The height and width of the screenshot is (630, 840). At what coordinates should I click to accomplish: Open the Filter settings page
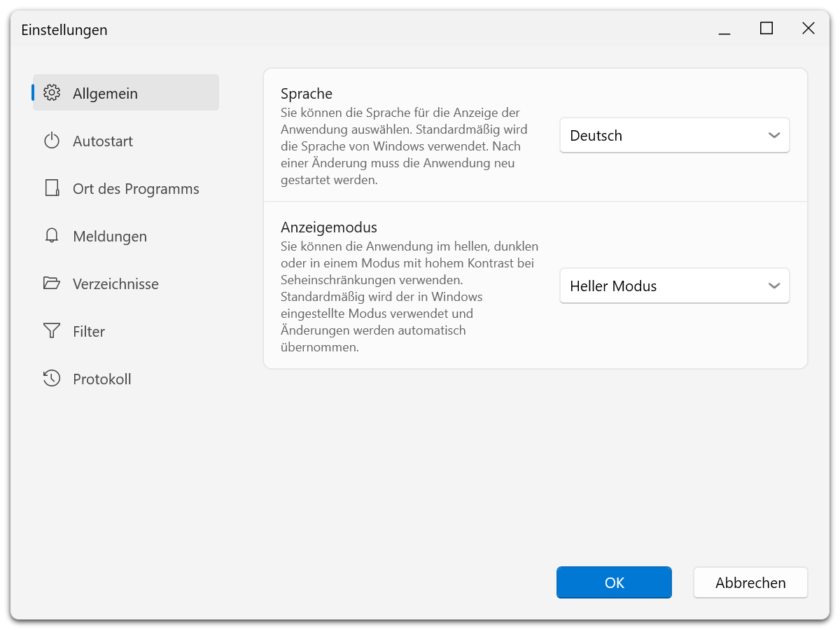tap(126, 331)
